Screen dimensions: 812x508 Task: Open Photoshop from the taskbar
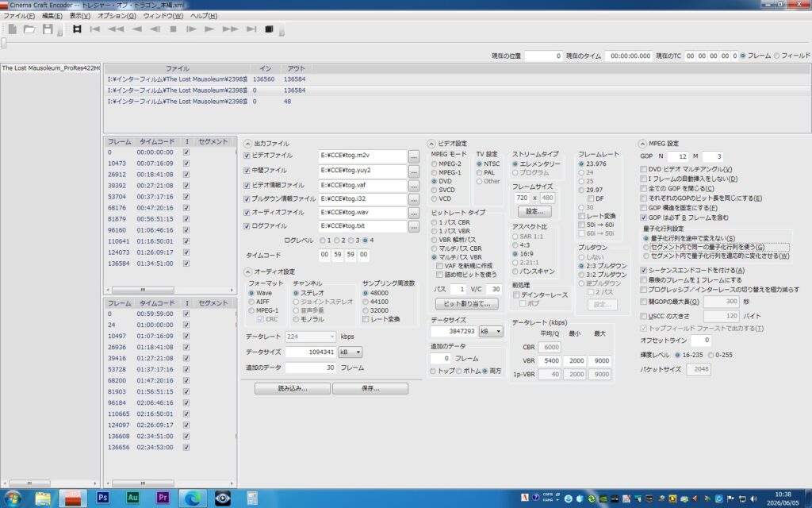102,498
